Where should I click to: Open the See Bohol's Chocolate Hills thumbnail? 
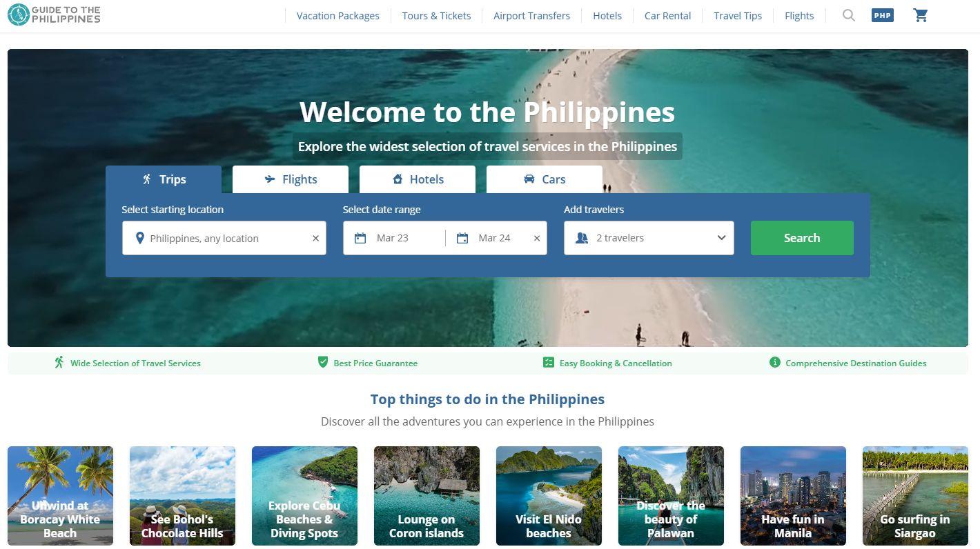click(182, 496)
